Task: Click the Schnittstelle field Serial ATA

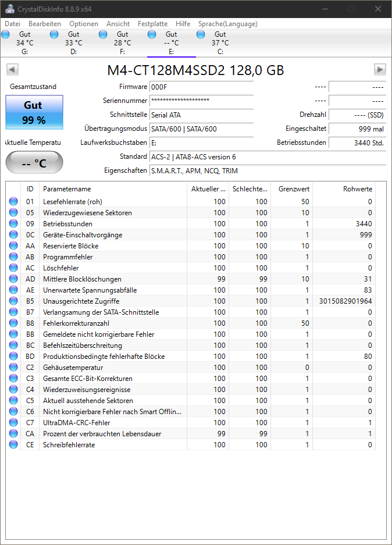Action: (x=201, y=115)
